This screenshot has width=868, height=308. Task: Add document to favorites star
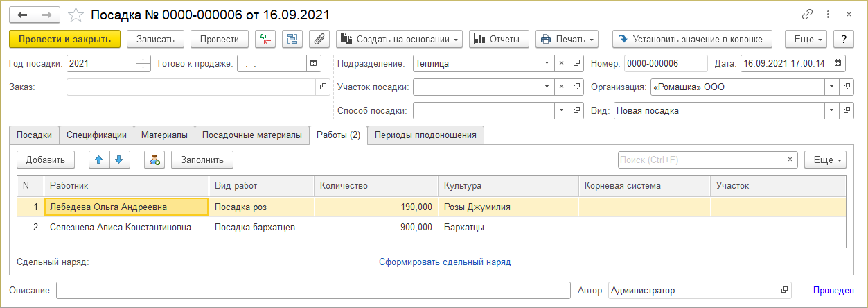pyautogui.click(x=77, y=15)
